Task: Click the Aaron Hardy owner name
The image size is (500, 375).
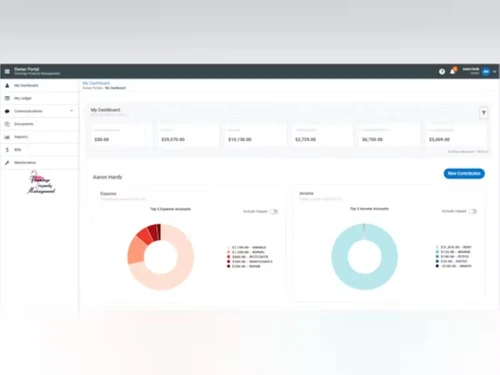Action: [x=107, y=177]
